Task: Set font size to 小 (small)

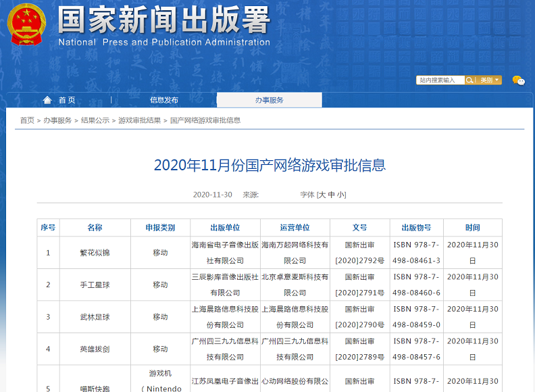Action: pos(341,195)
